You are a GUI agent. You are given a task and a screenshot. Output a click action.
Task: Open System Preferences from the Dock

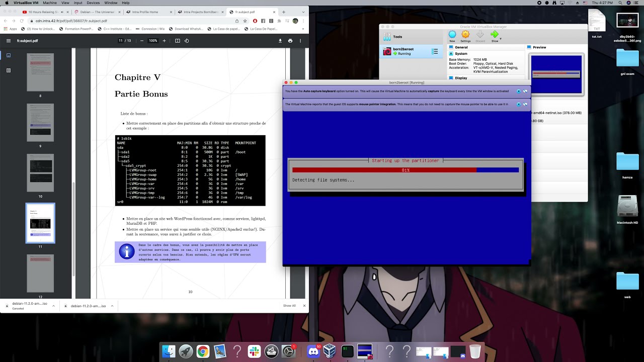288,351
